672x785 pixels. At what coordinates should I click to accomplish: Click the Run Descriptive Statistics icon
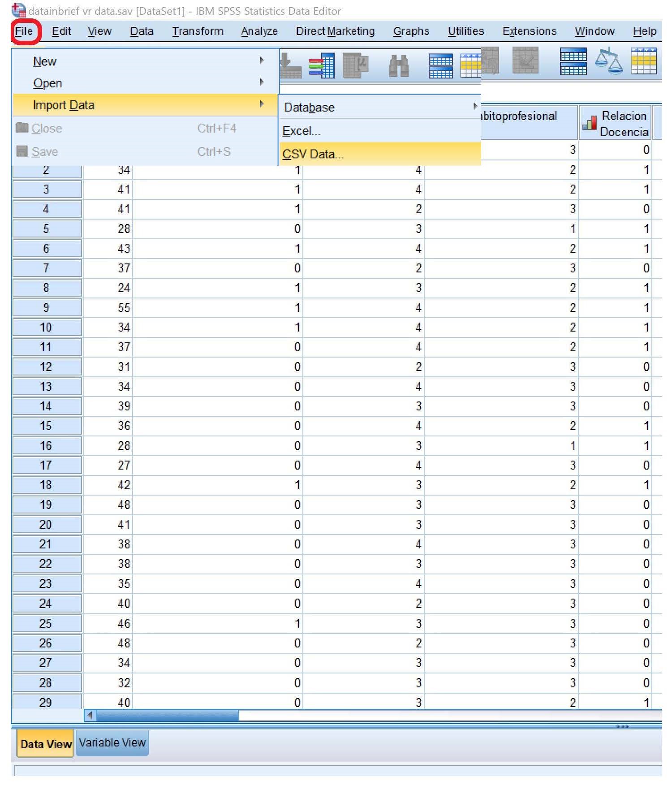356,65
